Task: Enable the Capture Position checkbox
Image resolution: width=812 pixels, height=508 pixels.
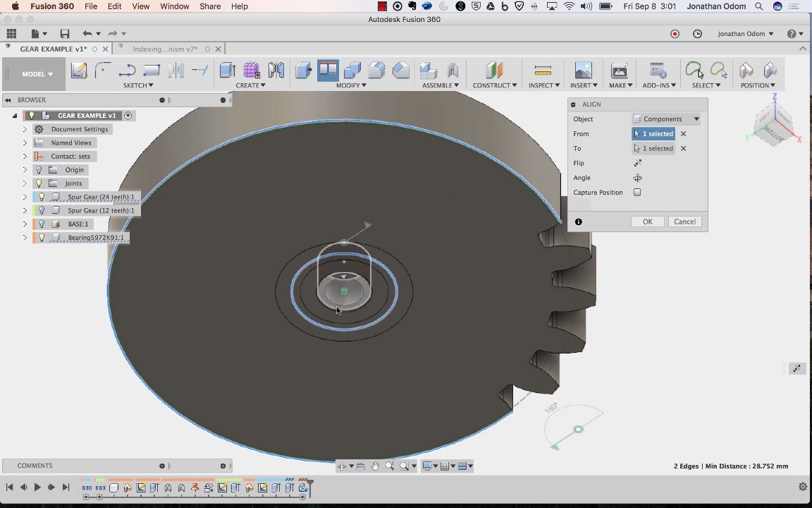Action: click(637, 193)
